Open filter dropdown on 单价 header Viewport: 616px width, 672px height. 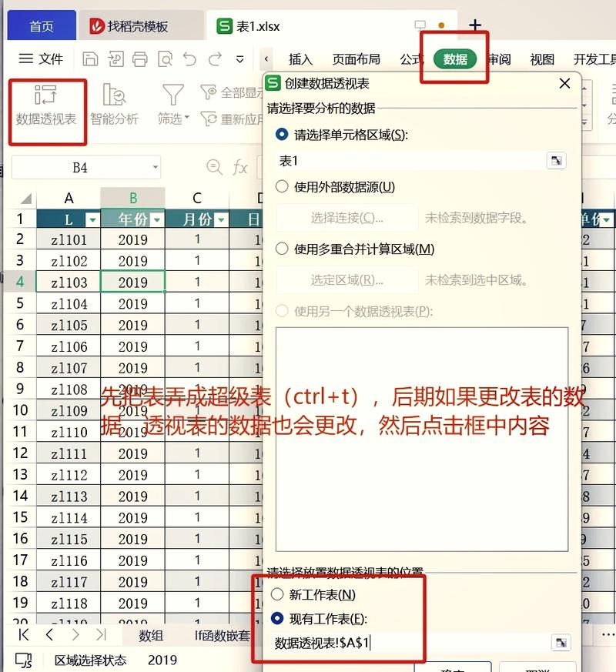[606, 220]
